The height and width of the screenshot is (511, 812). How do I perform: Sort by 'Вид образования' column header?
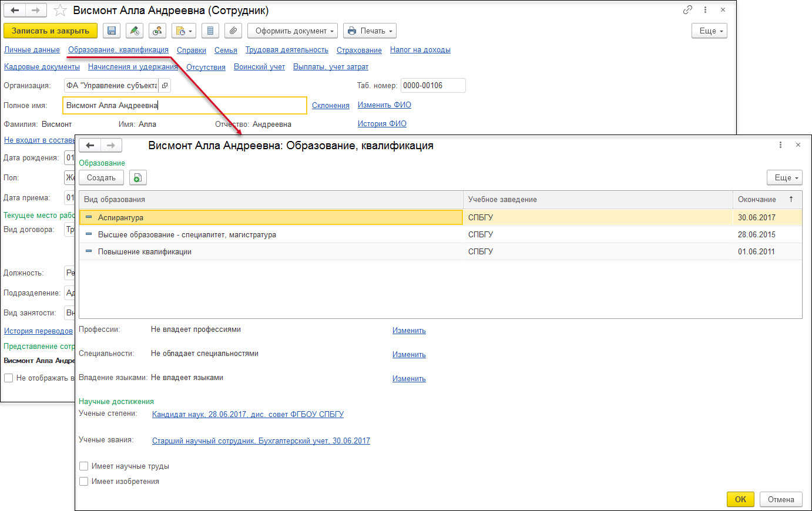[271, 199]
